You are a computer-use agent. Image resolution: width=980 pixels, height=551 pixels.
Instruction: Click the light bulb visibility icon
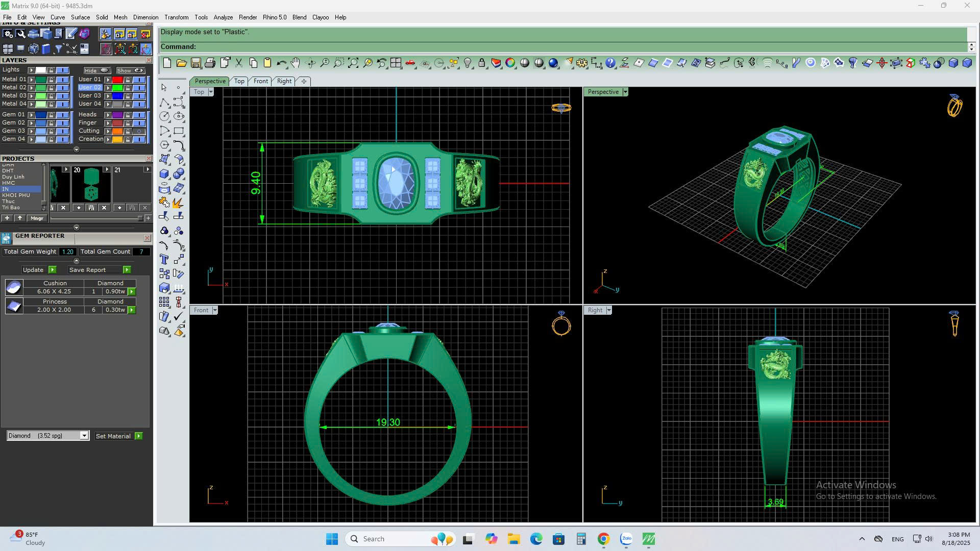[467, 63]
